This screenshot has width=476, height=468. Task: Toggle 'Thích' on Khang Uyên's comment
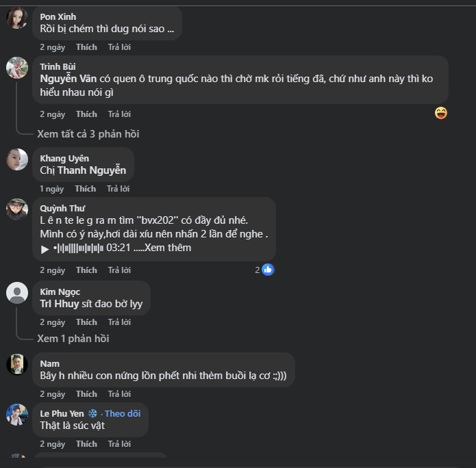86,189
